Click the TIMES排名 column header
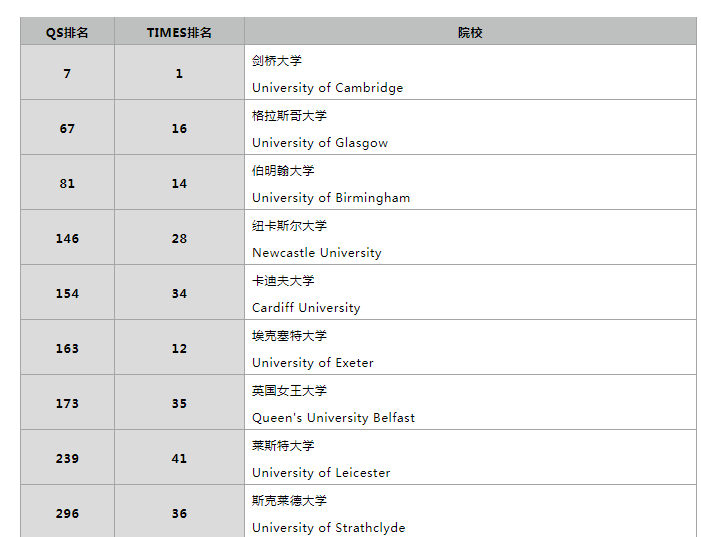 [x=179, y=32]
